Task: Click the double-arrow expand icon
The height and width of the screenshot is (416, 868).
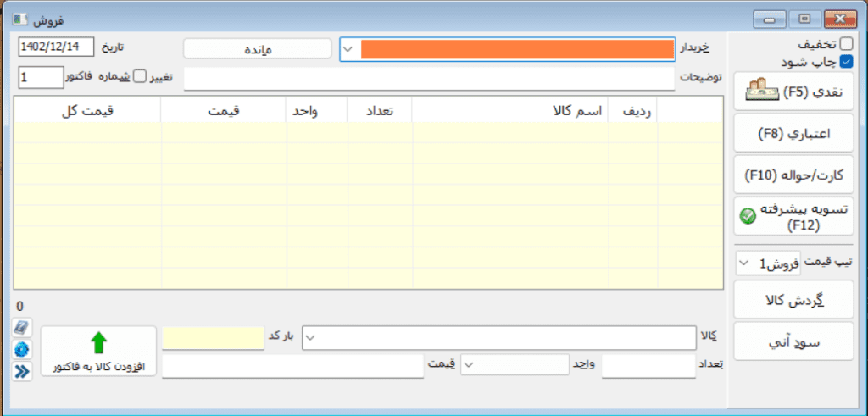Action: 22,372
